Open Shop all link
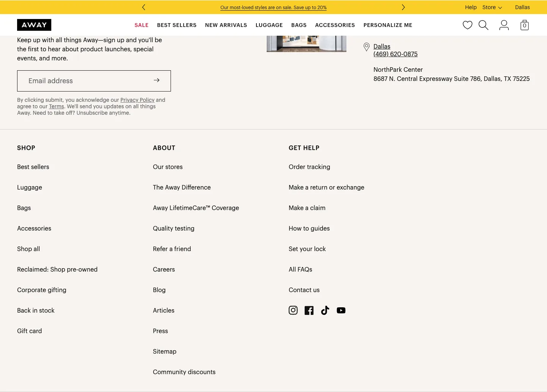Viewport: 547px width, 392px height. (28, 249)
